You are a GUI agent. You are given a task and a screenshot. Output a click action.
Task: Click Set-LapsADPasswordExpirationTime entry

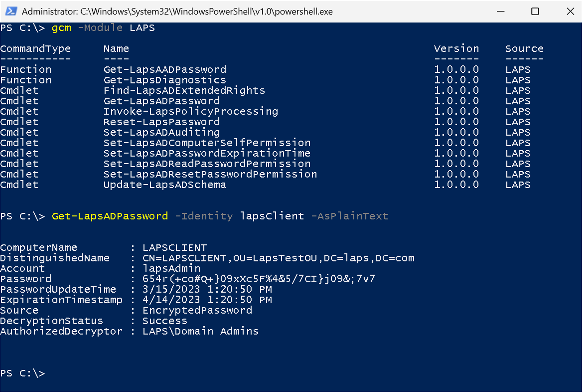[207, 153]
